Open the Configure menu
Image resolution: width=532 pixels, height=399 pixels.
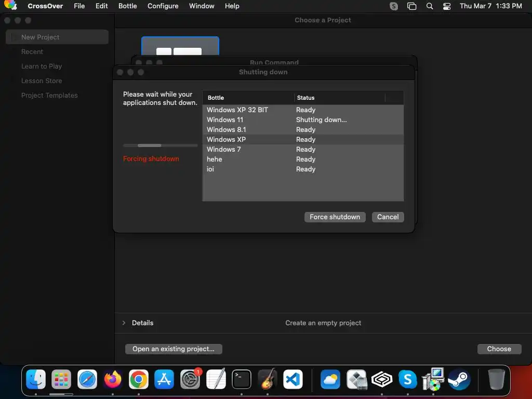163,6
